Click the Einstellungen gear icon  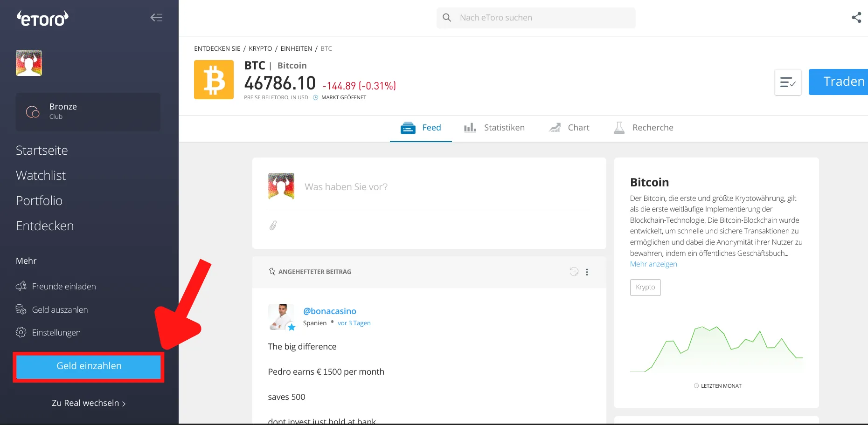tap(21, 332)
